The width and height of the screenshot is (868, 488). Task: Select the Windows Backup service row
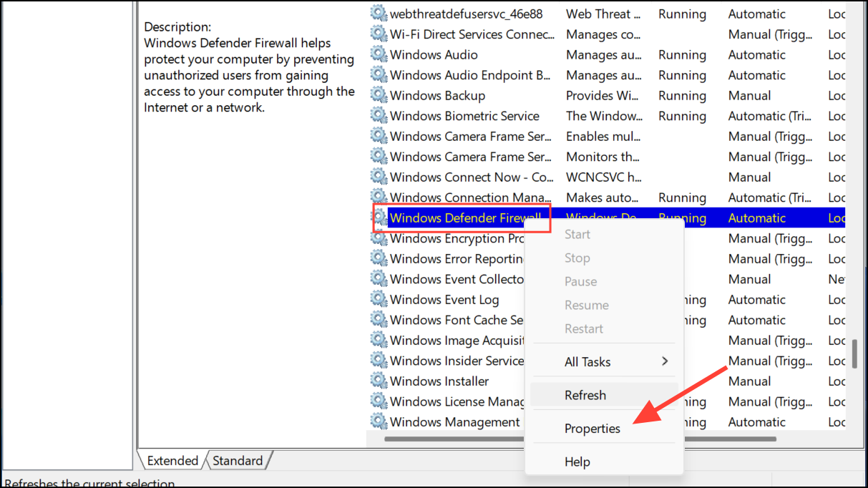[608, 95]
